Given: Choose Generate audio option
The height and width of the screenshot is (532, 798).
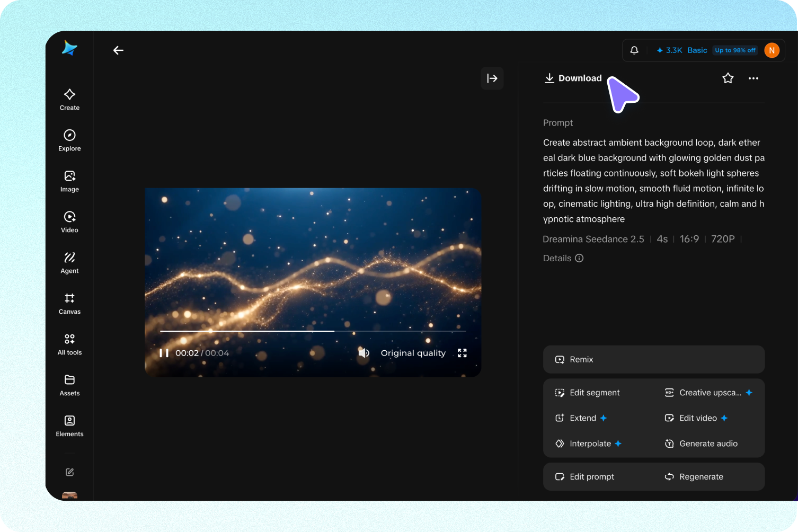Looking at the screenshot, I should coord(701,444).
